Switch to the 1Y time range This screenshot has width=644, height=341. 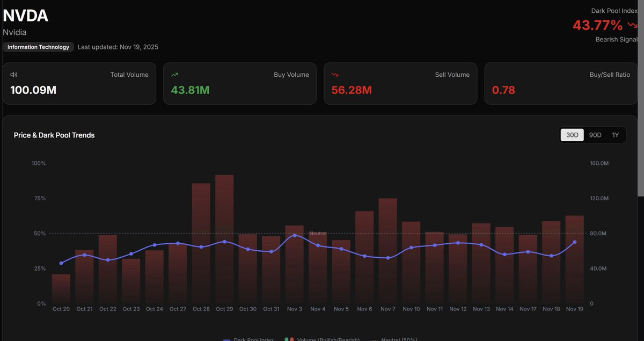click(x=616, y=135)
